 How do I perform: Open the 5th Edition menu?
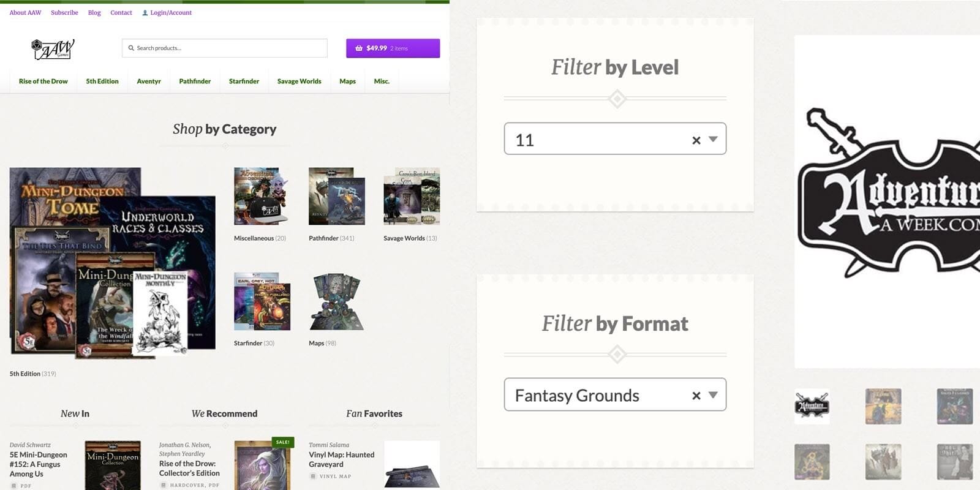click(x=102, y=81)
